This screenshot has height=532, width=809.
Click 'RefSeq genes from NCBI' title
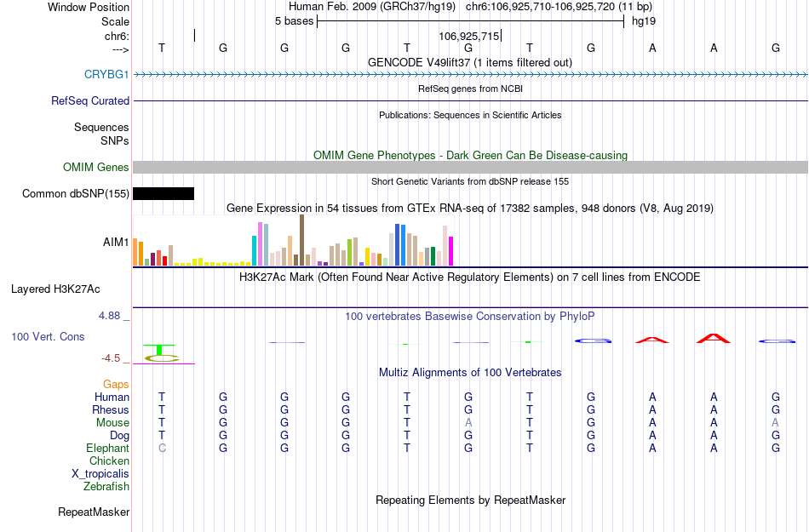pos(470,89)
